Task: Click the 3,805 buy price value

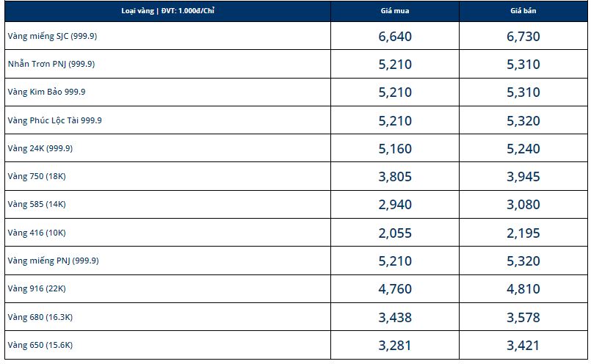Action: coord(395,177)
